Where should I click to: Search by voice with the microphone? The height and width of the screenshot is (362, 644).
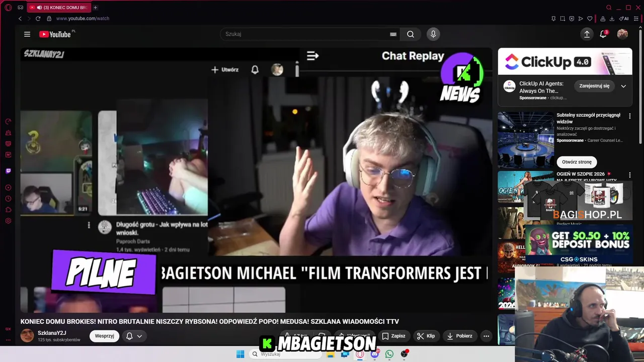pos(433,34)
